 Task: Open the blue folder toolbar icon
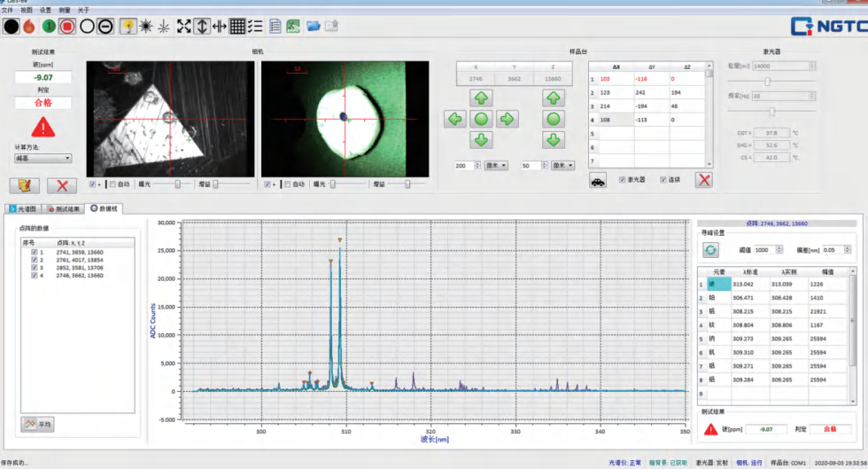(x=314, y=26)
